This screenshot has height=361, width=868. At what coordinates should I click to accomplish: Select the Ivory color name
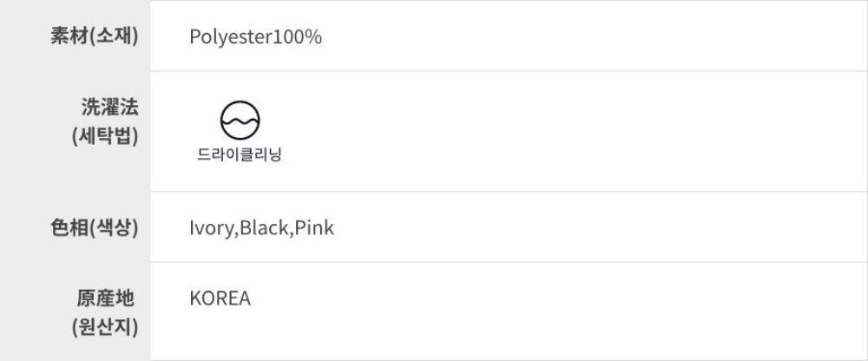click(x=211, y=228)
